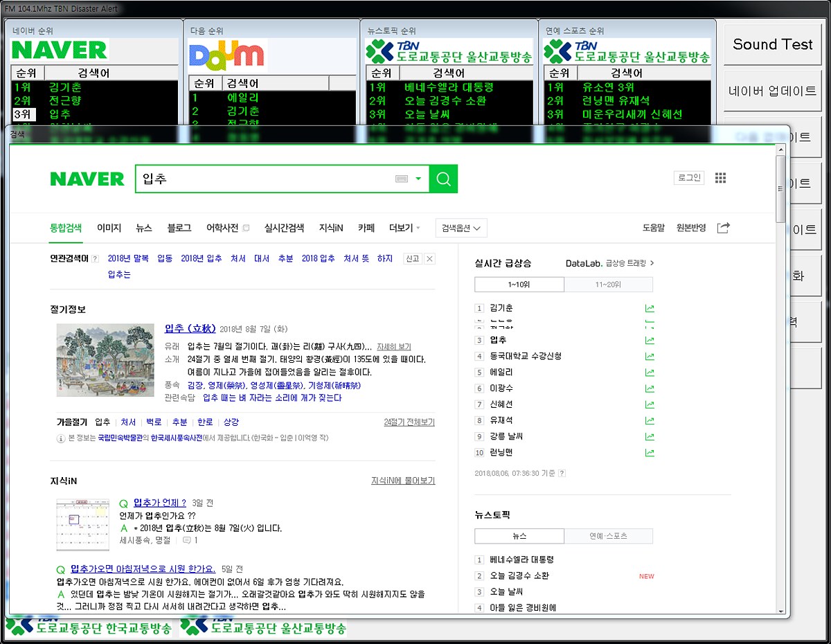Close the related searches with X icon
The height and width of the screenshot is (644, 831).
click(429, 258)
